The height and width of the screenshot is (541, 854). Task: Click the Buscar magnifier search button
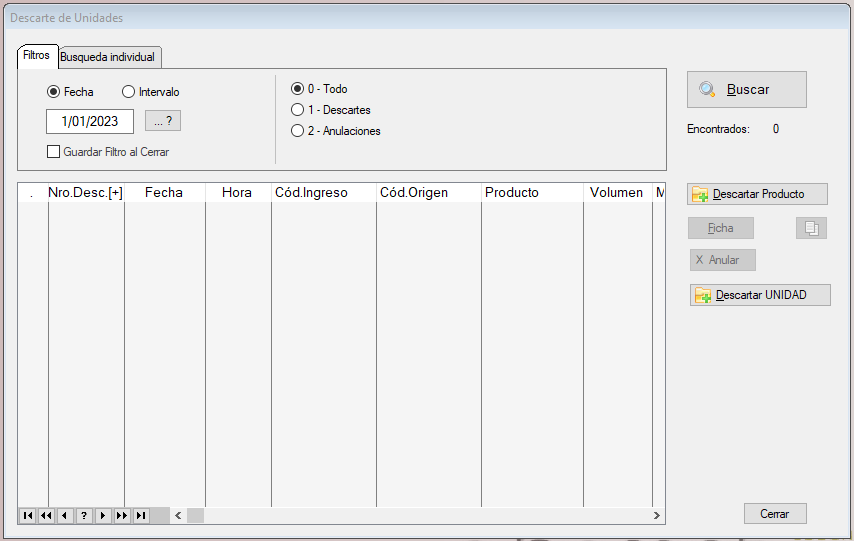[746, 89]
